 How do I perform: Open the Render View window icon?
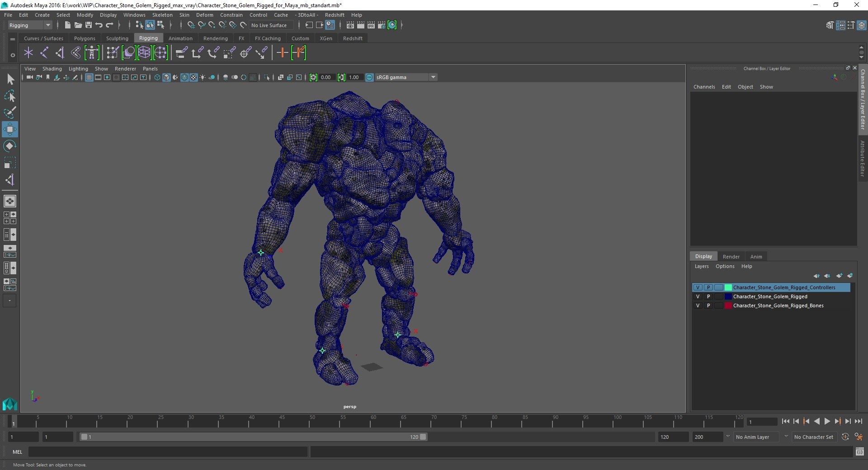click(x=350, y=25)
